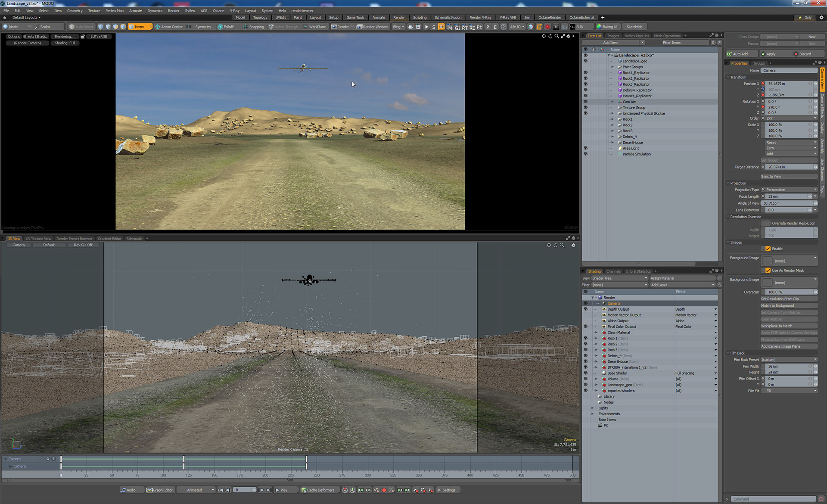Toggle the Enable checkbox under Images
This screenshot has width=827, height=504.
coord(768,249)
